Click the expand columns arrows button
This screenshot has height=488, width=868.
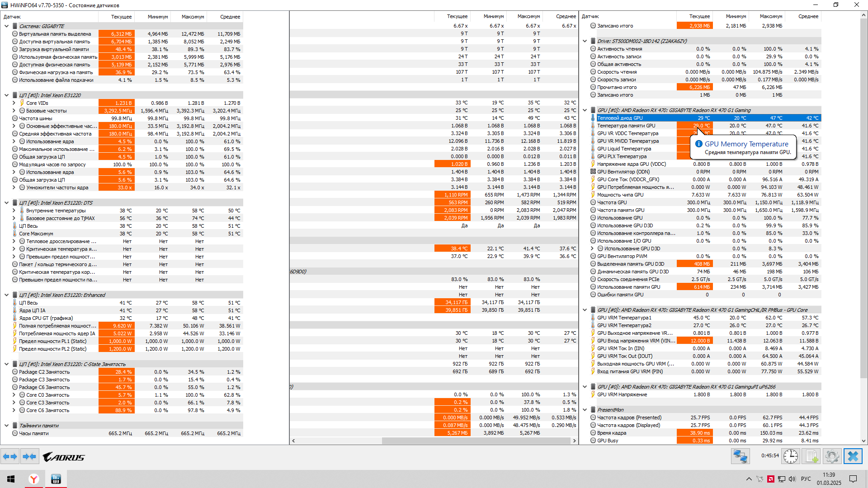(x=10, y=456)
